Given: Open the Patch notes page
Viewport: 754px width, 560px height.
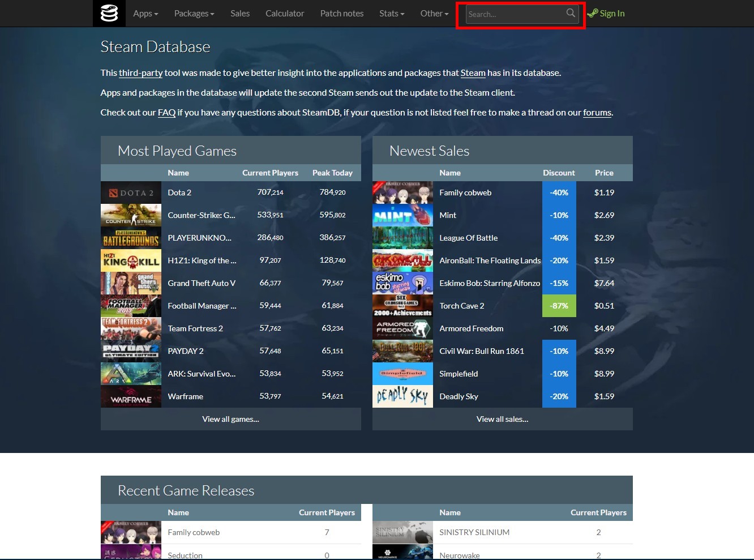Looking at the screenshot, I should [342, 13].
